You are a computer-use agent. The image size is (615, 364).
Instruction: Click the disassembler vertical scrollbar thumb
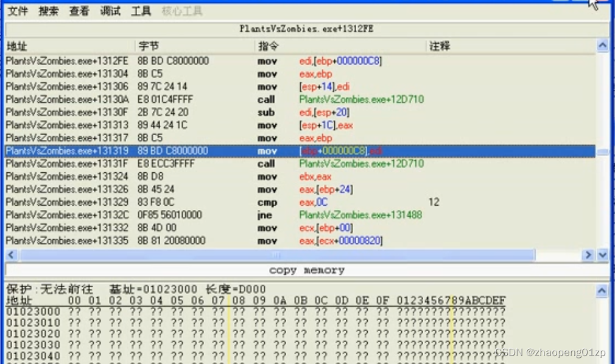pyautogui.click(x=603, y=152)
